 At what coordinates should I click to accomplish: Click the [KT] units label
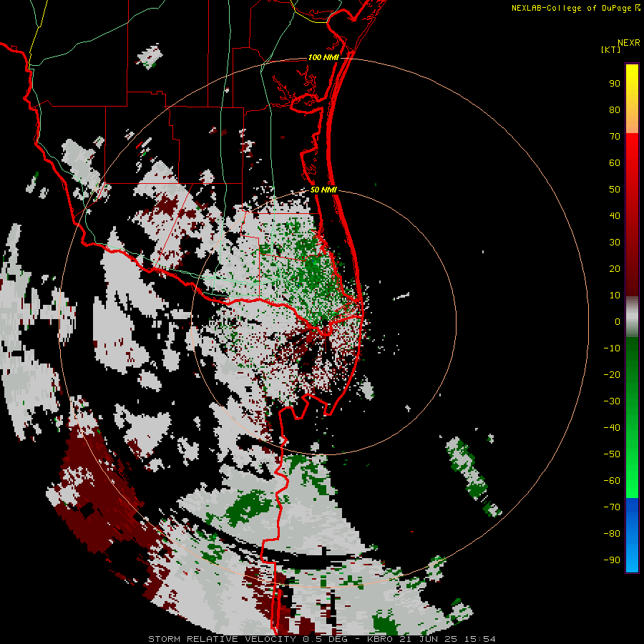click(x=610, y=49)
